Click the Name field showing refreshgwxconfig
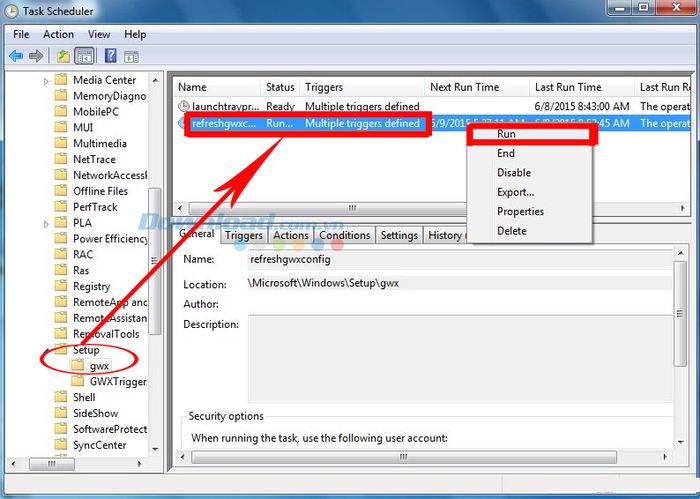This screenshot has height=499, width=700. pyautogui.click(x=460, y=259)
